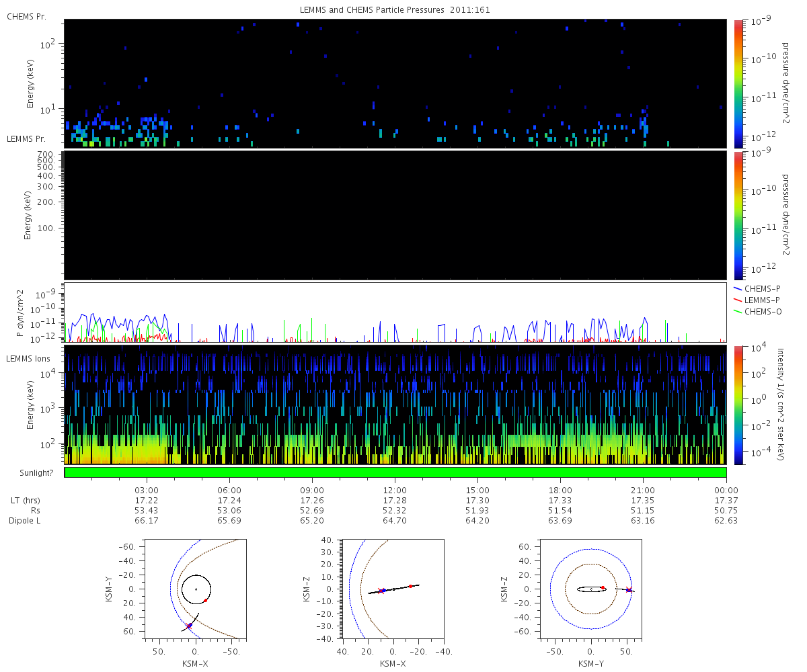Click the CHEMS pressure color bar at top right
This screenshot has height=672, width=807.
pyautogui.click(x=738, y=83)
